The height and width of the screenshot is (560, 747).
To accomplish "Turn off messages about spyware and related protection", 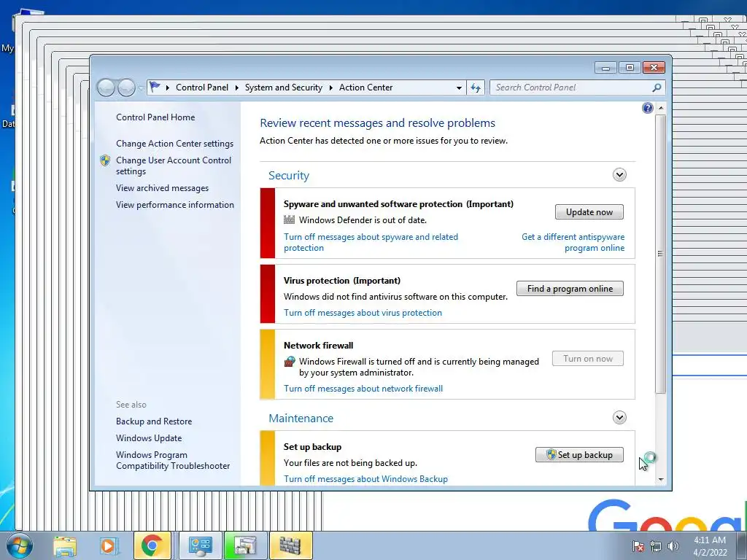I will click(371, 242).
